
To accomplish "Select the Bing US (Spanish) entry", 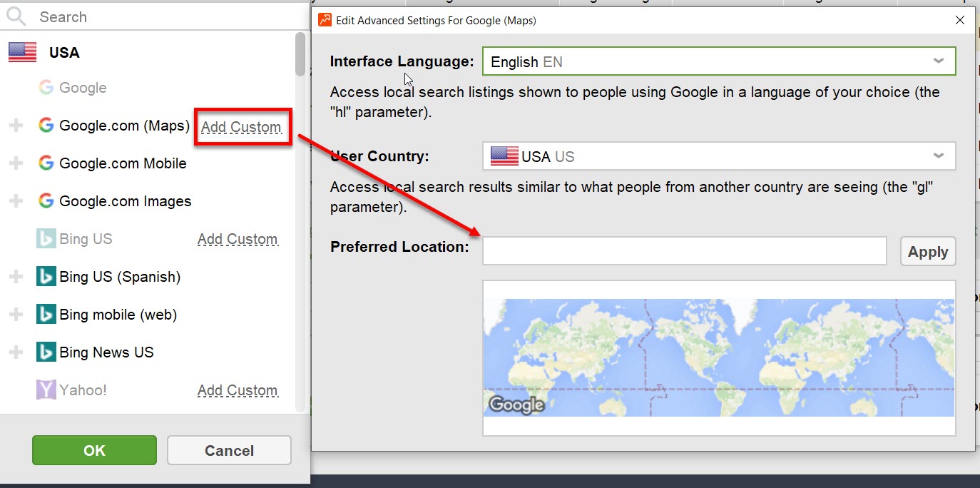I will (x=120, y=277).
